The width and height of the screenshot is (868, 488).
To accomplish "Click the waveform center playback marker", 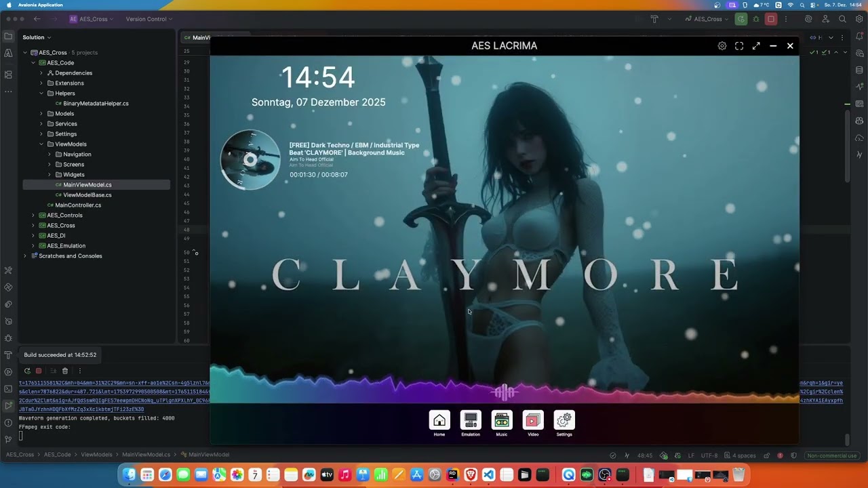I will tap(505, 392).
